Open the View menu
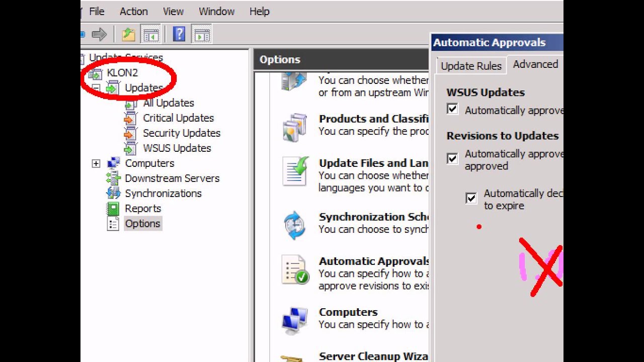Image resolution: width=644 pixels, height=362 pixels. click(x=173, y=11)
